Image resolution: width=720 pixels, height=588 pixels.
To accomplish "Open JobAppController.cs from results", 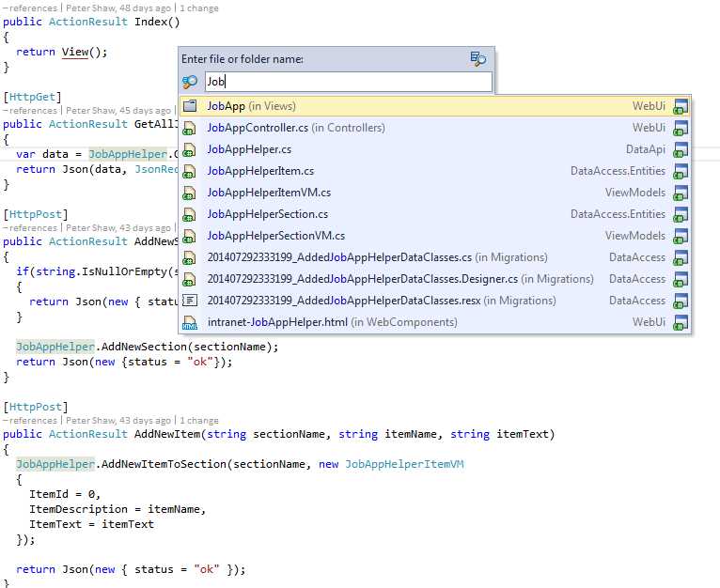I will point(435,128).
